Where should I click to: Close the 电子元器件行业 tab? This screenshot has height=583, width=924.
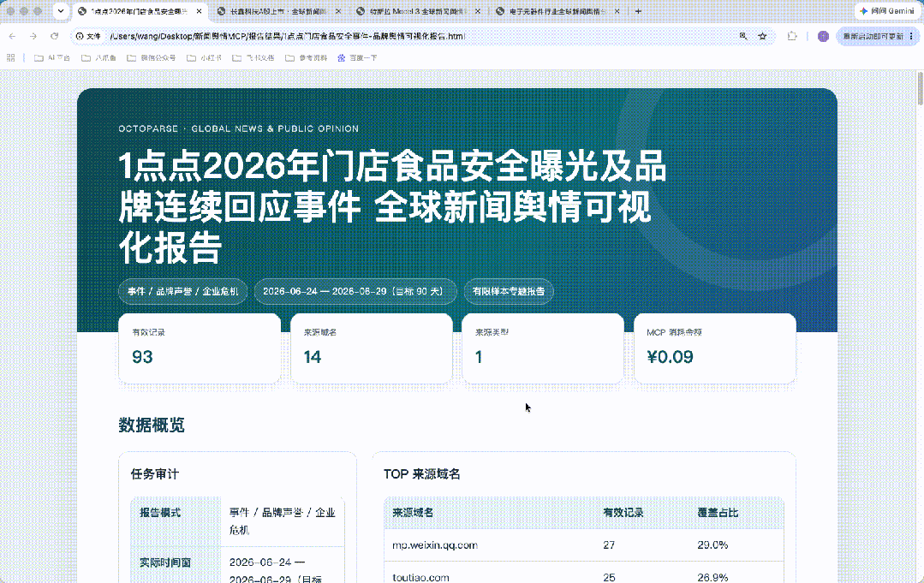(x=617, y=11)
